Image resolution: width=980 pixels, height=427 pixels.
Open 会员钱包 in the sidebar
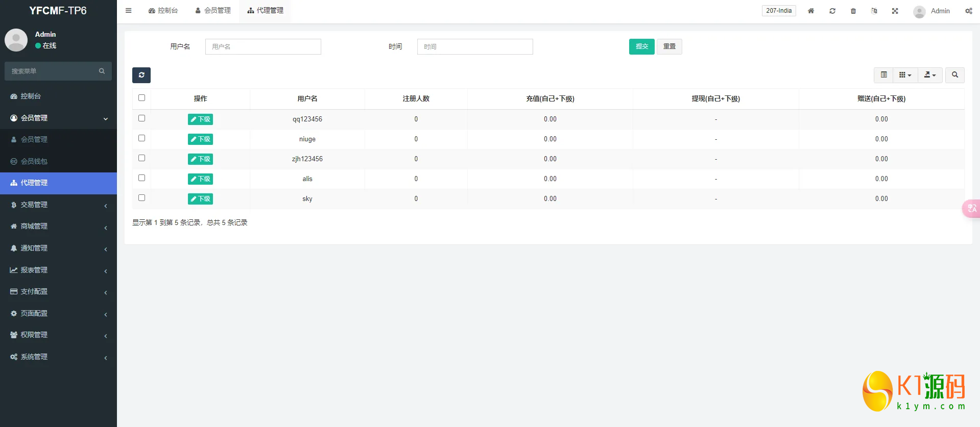(34, 161)
